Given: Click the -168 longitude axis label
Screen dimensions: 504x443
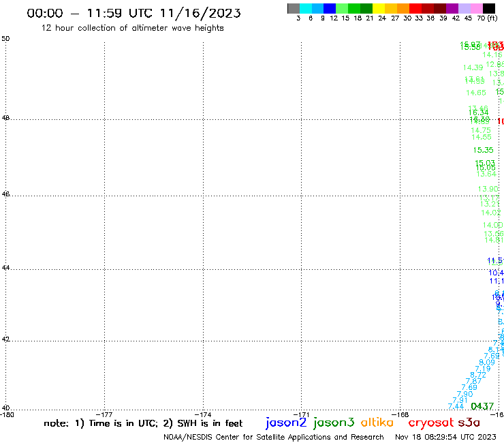Looking at the screenshot, I should 400,414.
